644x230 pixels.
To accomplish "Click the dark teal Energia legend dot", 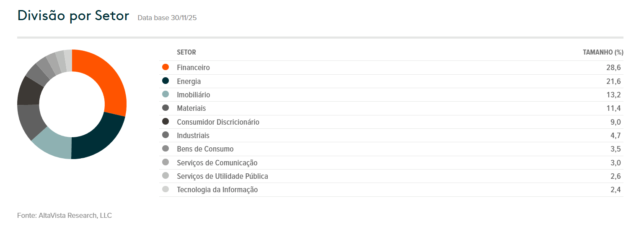I will tap(166, 81).
